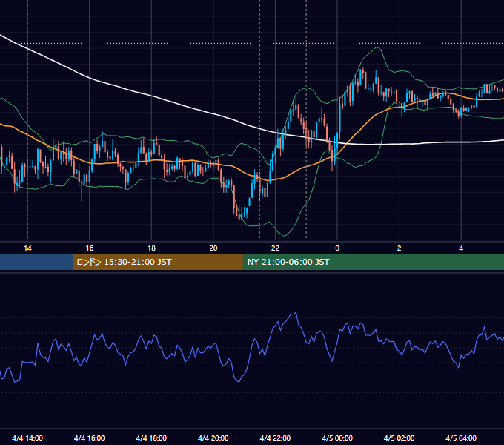Click the 4/4 22:00 date label
This screenshot has width=504, height=445.
[x=275, y=438]
